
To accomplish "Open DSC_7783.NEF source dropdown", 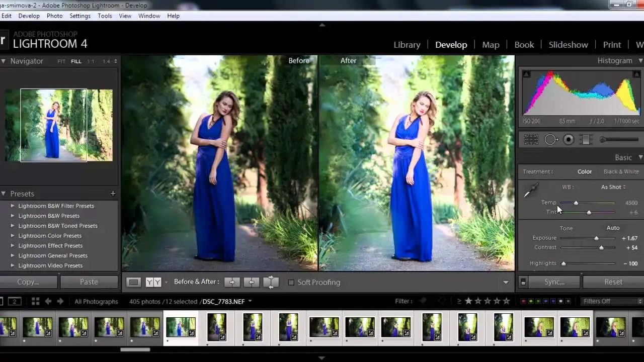I will tap(226, 301).
